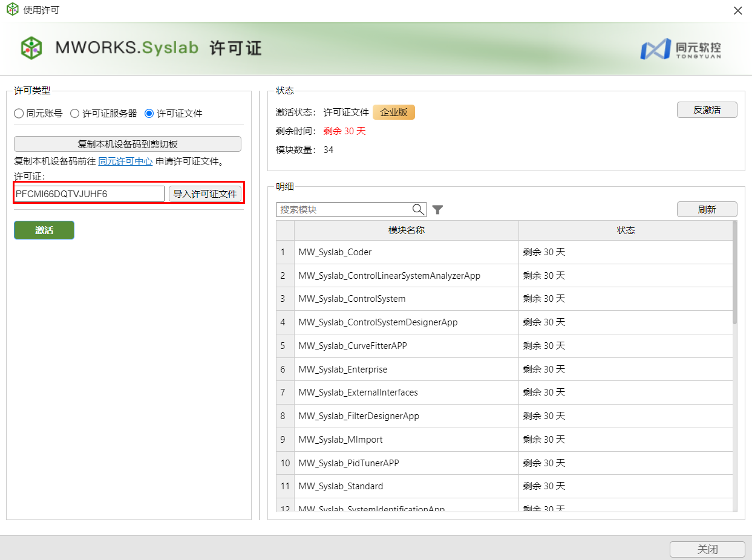Click the module list vertical scrollbar
The width and height of the screenshot is (752, 560).
(x=734, y=272)
